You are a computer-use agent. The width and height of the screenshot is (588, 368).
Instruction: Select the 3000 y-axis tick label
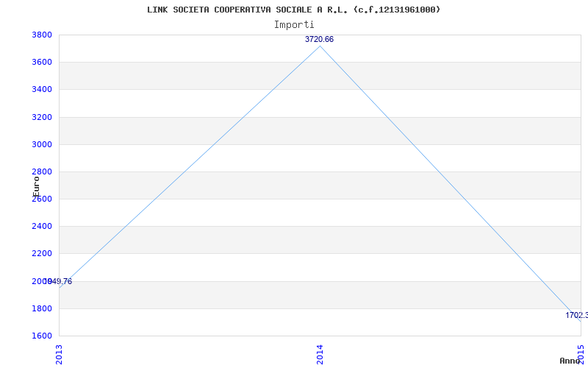click(42, 144)
